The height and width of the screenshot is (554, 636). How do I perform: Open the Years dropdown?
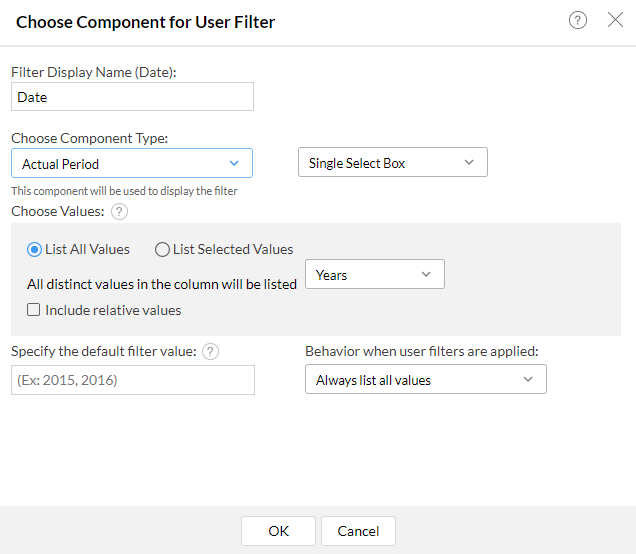(x=374, y=274)
